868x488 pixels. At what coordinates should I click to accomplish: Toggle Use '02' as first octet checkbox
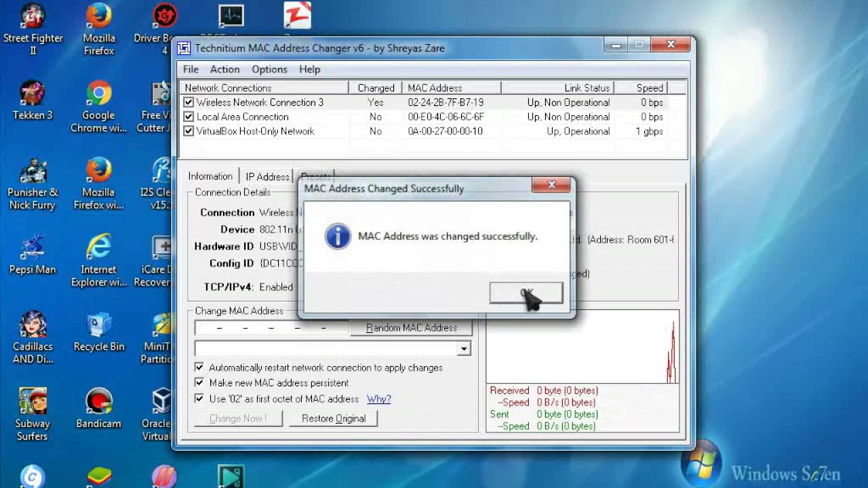coord(199,399)
